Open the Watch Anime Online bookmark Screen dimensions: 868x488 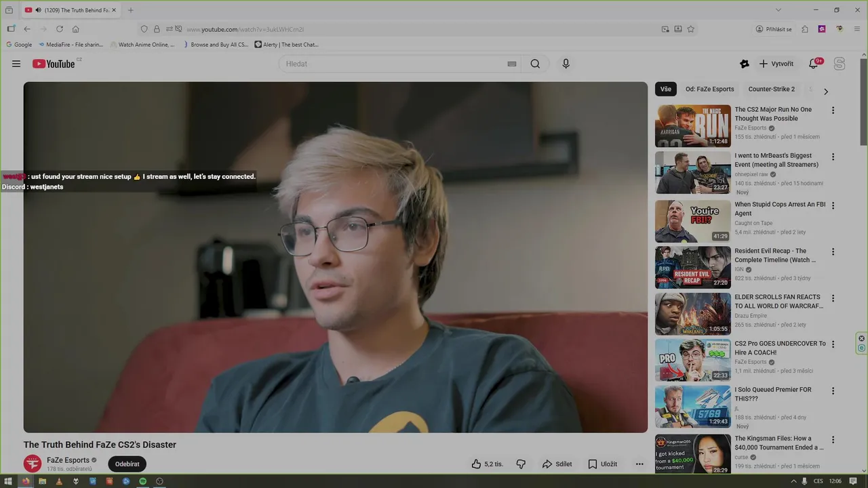pos(142,45)
